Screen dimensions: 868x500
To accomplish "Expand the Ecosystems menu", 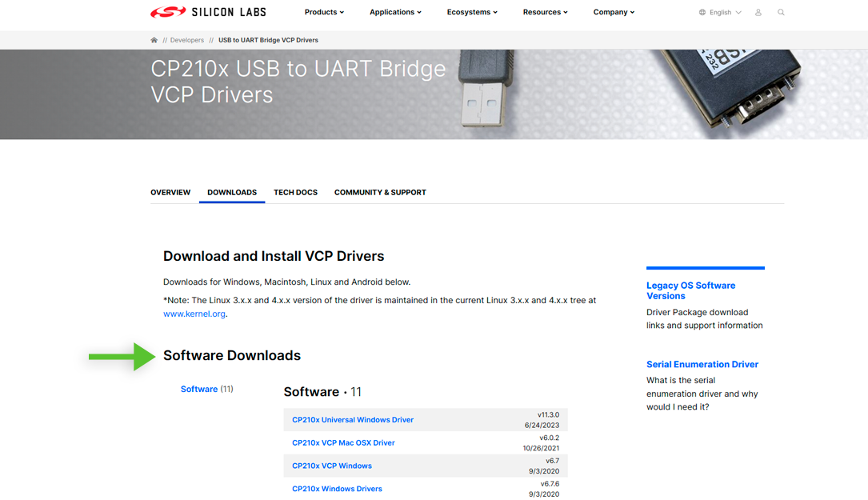I will (472, 12).
